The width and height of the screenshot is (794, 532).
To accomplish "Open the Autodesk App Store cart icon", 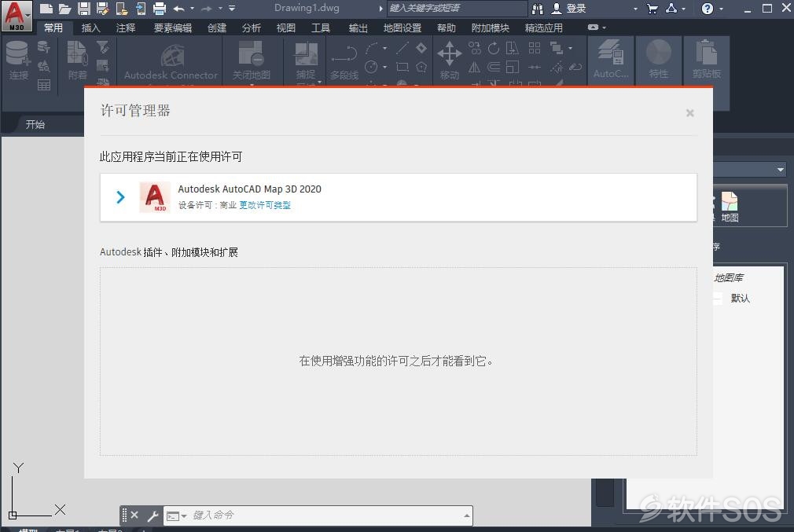I will pos(652,8).
